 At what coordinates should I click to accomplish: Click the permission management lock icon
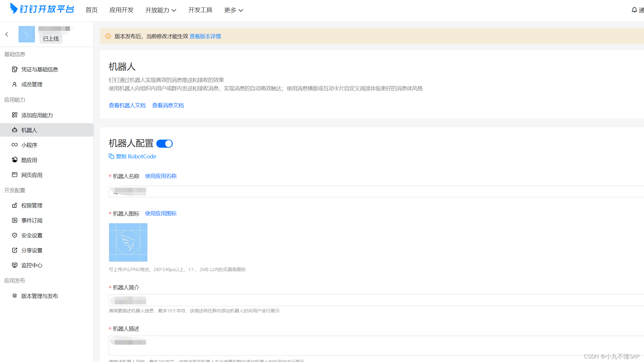(x=15, y=205)
